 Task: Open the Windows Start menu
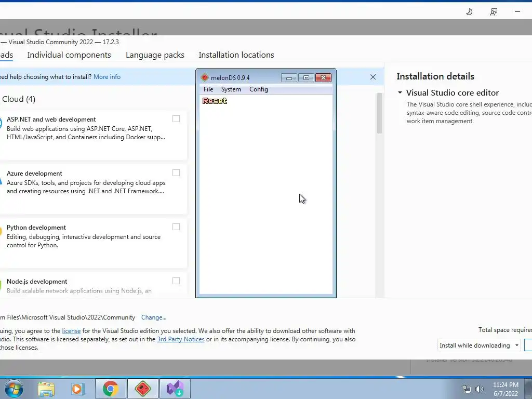14,389
